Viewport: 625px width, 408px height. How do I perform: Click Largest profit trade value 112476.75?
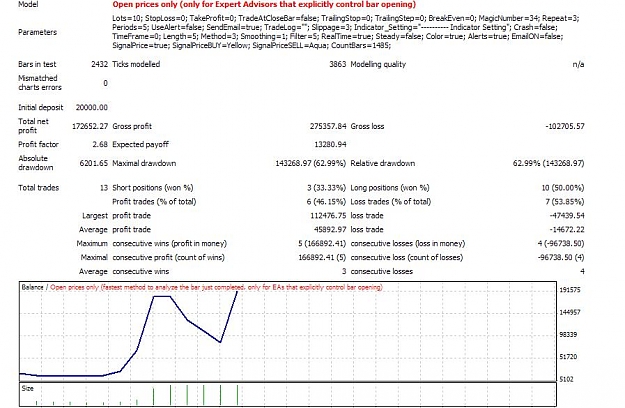328,216
